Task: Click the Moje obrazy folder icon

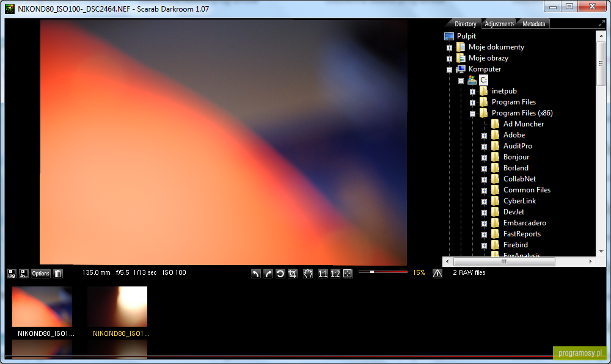Action: click(461, 58)
